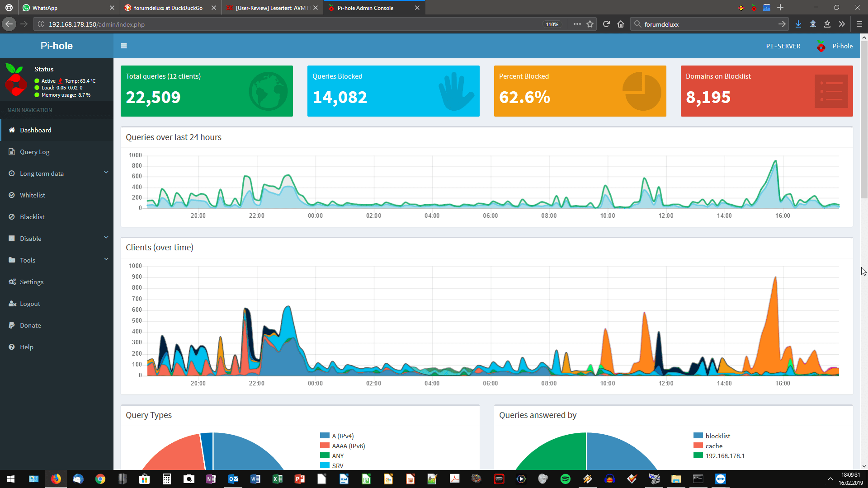Image resolution: width=868 pixels, height=488 pixels.
Task: Toggle the sidebar hamburger menu icon
Action: [124, 46]
